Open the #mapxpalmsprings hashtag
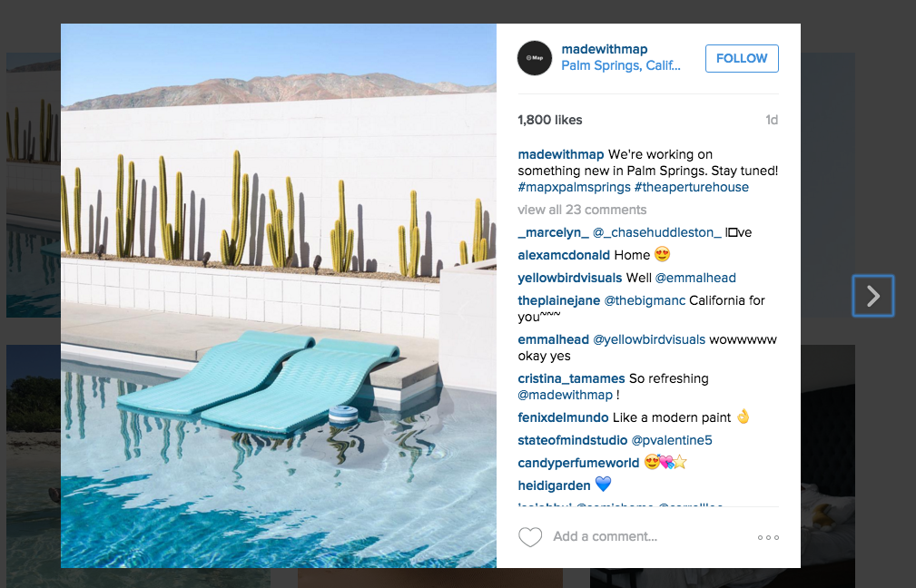 point(575,188)
